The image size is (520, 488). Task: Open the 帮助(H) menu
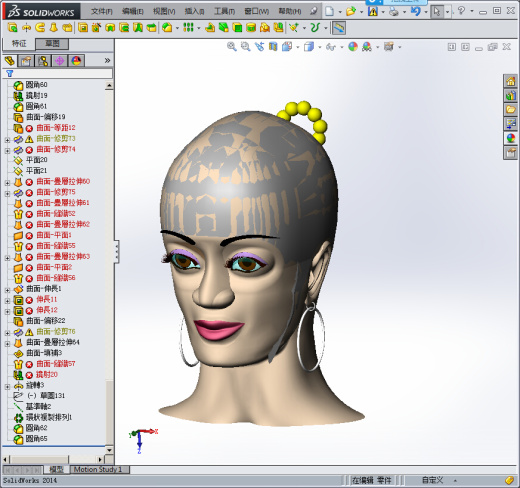coord(290,12)
